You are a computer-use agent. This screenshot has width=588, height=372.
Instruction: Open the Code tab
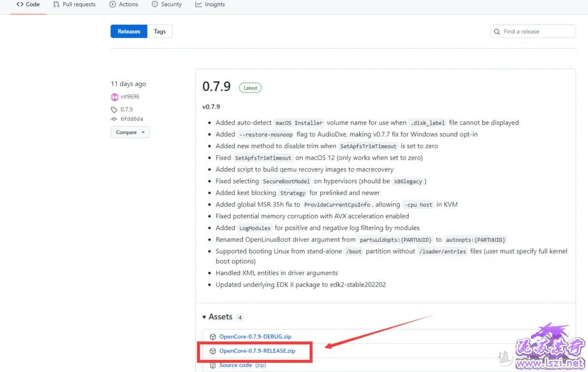[28, 4]
